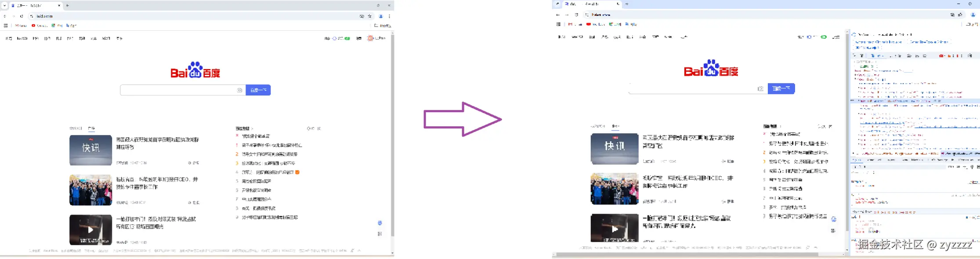Open the 快讯 news thumbnail in left window
This screenshot has width=980, height=259.
point(90,150)
